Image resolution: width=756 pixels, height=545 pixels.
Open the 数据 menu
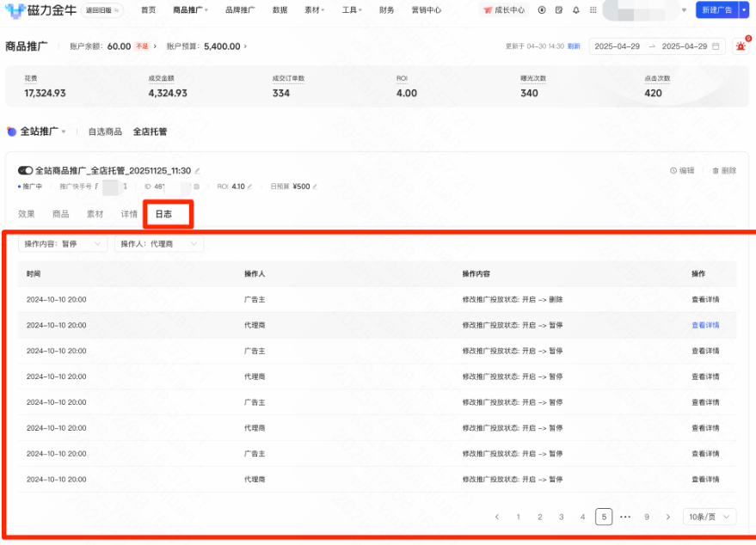[280, 10]
